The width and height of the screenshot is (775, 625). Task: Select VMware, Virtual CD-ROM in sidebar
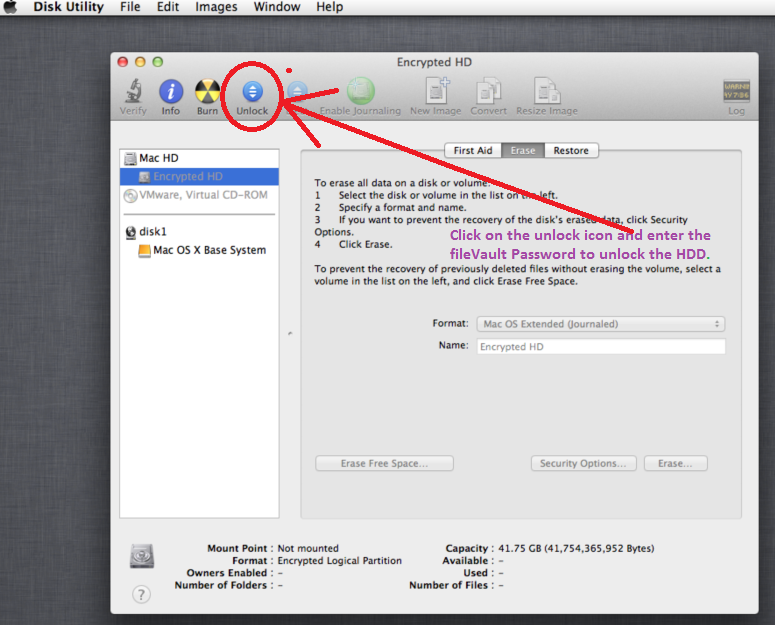[199, 195]
